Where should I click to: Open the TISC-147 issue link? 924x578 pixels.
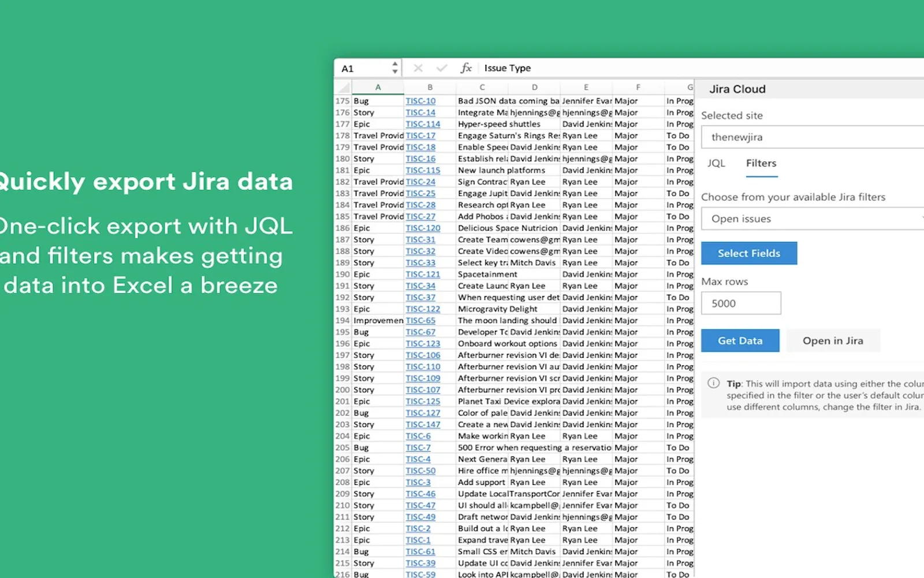pos(423,424)
